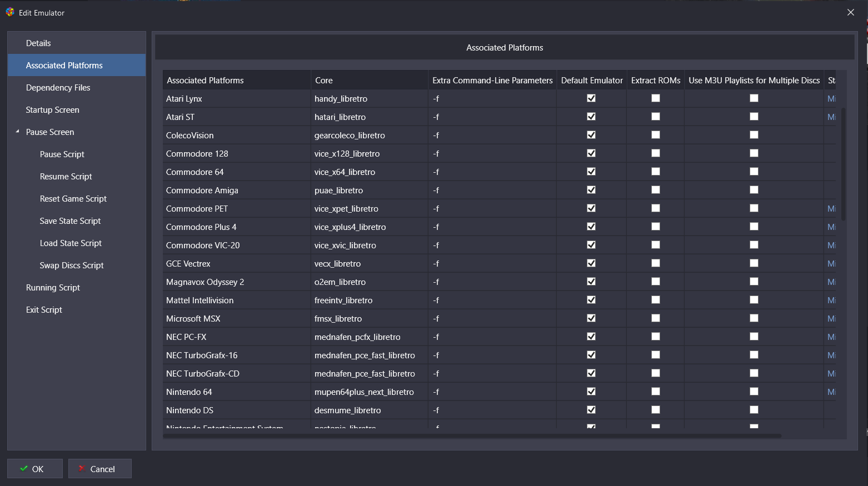Viewport: 868px width, 486px height.
Task: Open Save State Script page
Action: pyautogui.click(x=71, y=221)
